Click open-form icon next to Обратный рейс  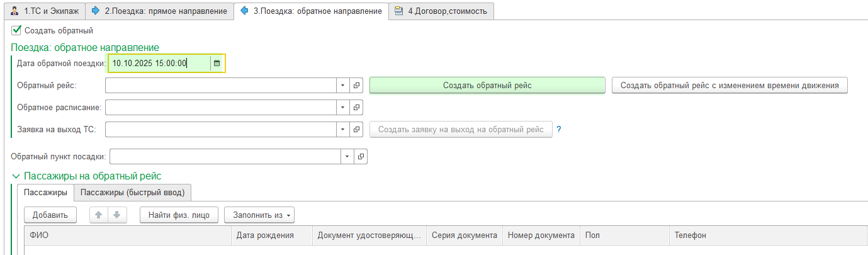(357, 85)
